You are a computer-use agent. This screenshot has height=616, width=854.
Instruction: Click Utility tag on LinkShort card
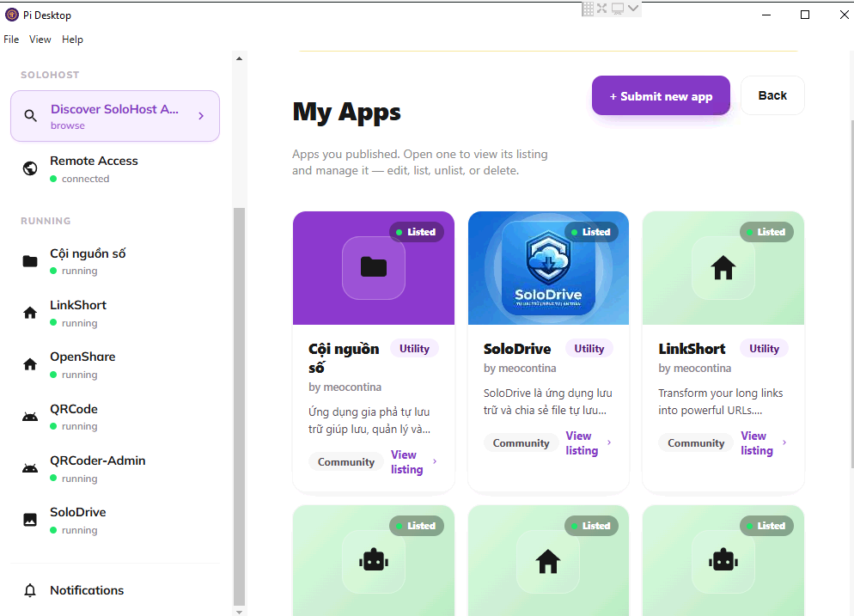click(764, 349)
